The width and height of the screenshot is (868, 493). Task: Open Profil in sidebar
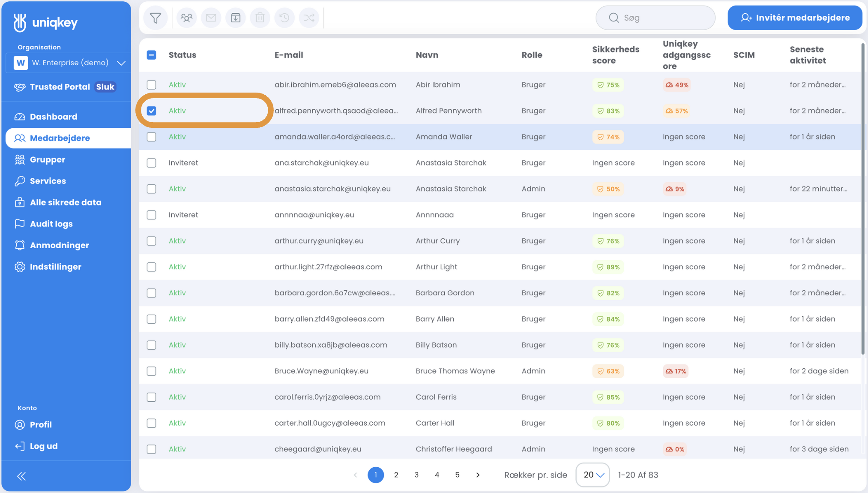coord(41,424)
